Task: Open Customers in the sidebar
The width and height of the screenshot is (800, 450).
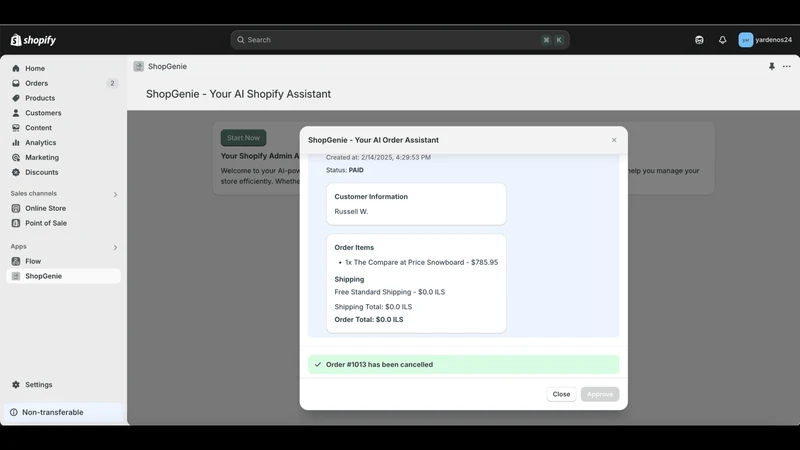Action: tap(63, 113)
